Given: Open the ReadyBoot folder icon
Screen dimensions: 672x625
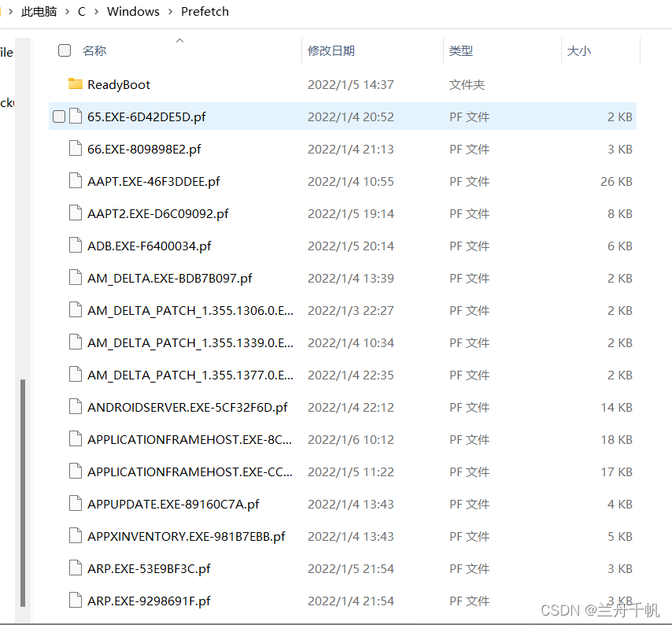Looking at the screenshot, I should pyautogui.click(x=76, y=84).
